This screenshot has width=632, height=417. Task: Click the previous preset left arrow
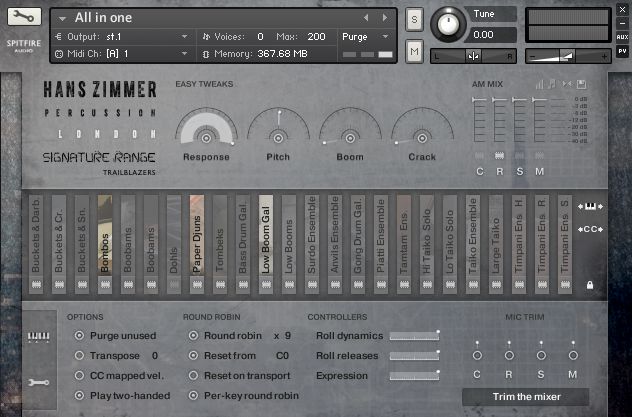pos(366,17)
